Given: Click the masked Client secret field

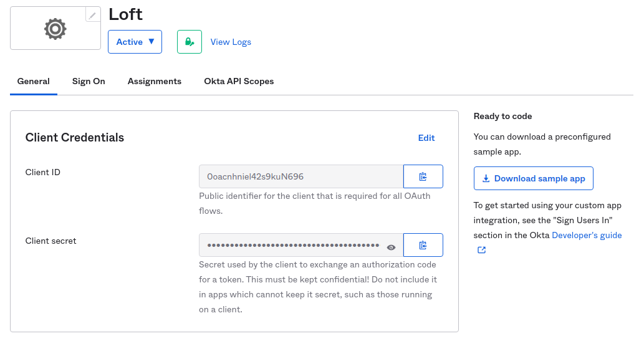Looking at the screenshot, I should point(301,245).
